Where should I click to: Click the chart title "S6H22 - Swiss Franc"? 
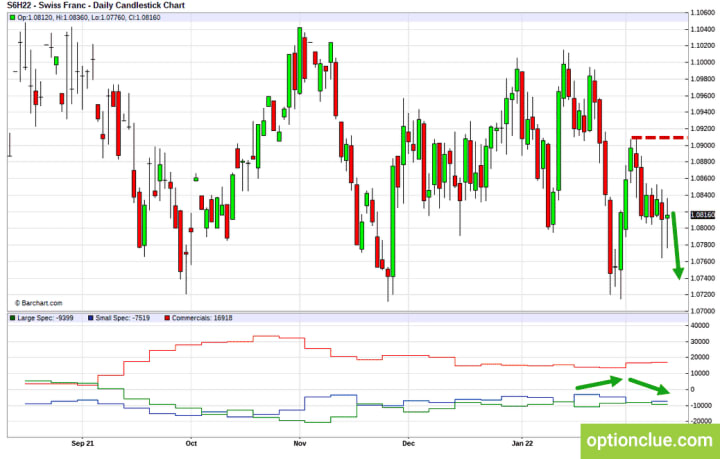point(48,6)
